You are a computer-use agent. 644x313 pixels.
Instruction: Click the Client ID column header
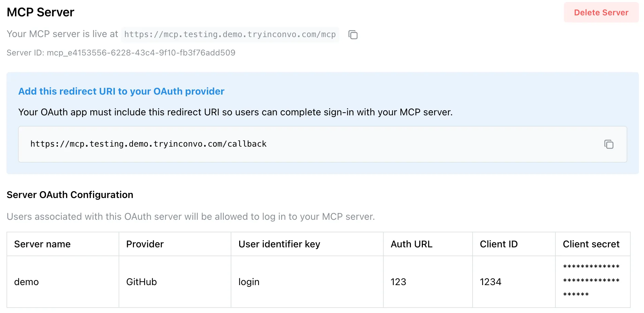[499, 244]
